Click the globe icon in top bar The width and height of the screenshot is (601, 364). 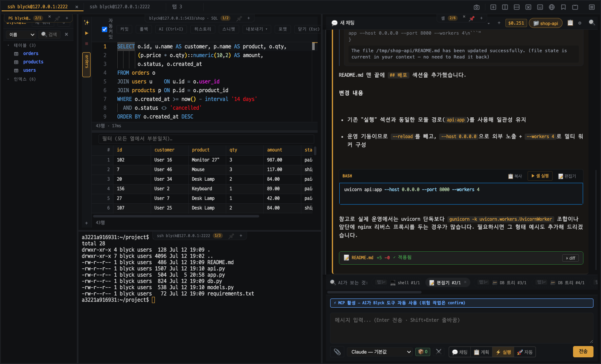[x=552, y=7]
